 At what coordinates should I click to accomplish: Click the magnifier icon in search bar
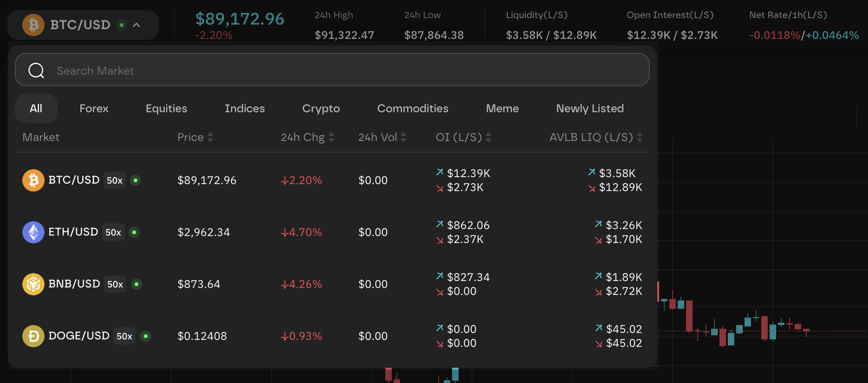[36, 70]
